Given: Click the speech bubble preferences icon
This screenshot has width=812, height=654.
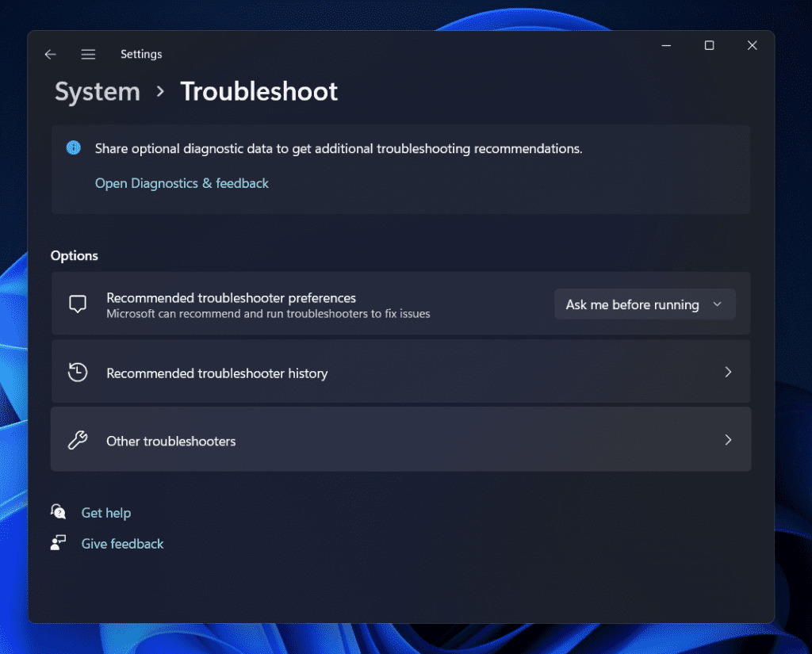Looking at the screenshot, I should coord(78,304).
